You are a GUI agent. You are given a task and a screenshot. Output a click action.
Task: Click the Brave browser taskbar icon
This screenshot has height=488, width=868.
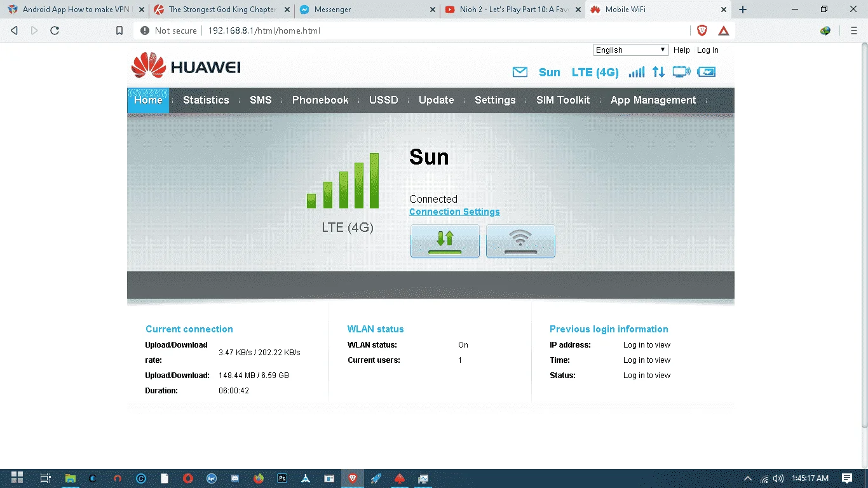click(x=352, y=478)
